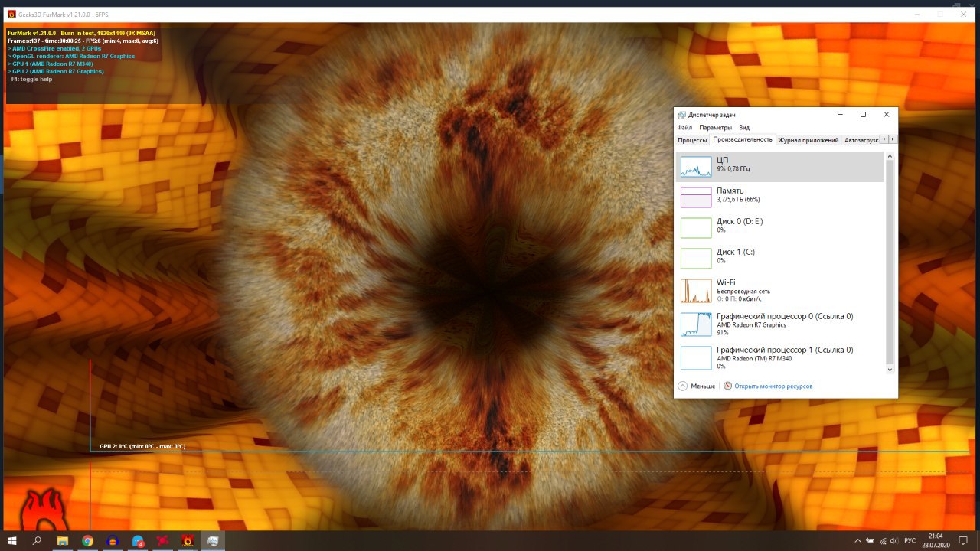Click the 3,7/5,6 ГБ (66%) memory value
The image size is (980, 551).
(x=738, y=200)
